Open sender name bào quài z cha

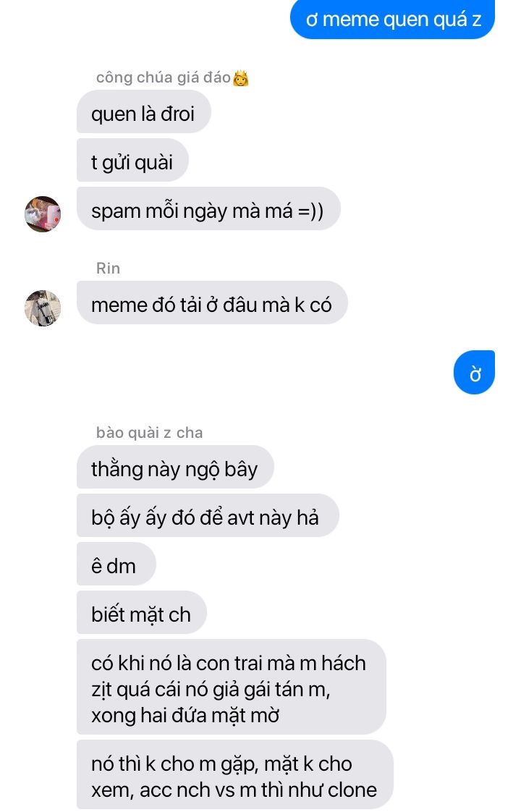click(149, 432)
